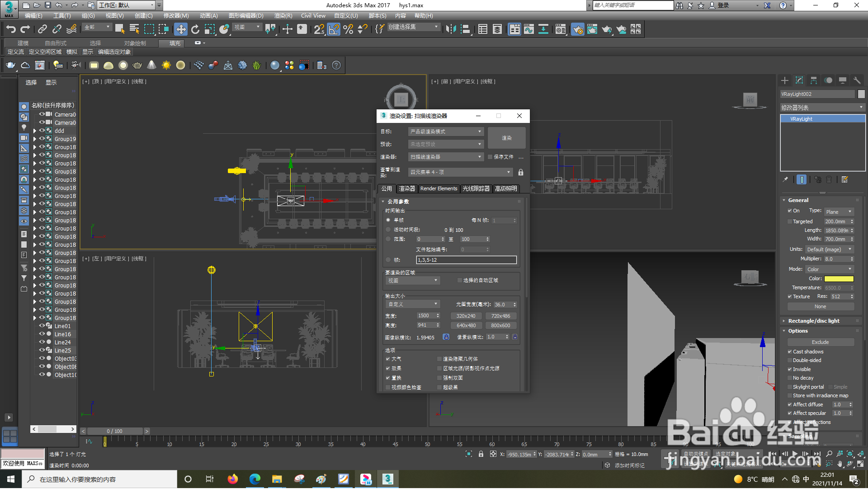The height and width of the screenshot is (489, 868).
Task: Open the 渲染(R) menu
Action: tap(283, 16)
